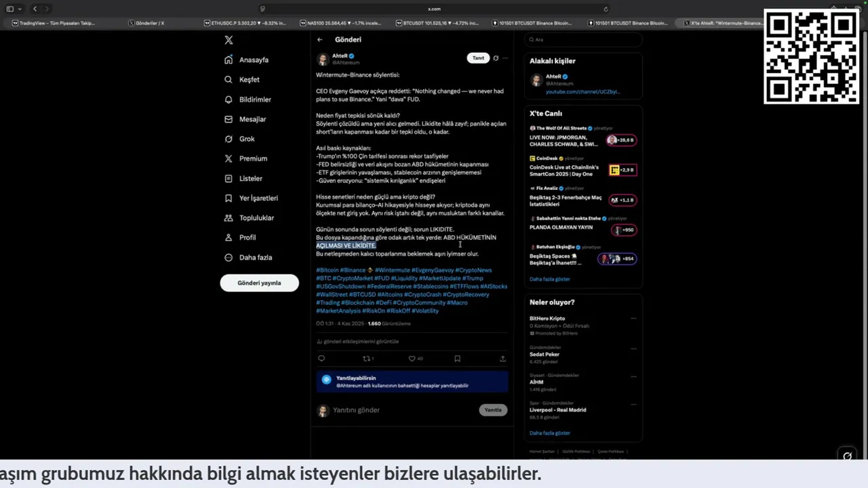Click the #MarketAnalysis hashtag

338,310
